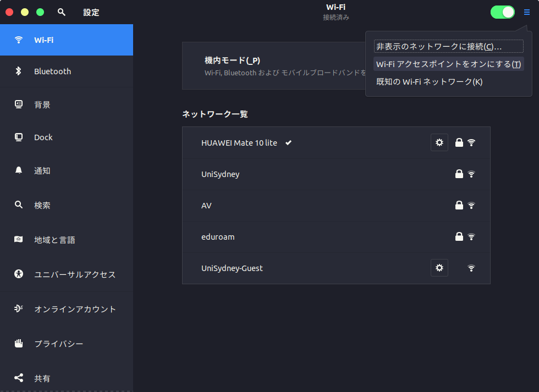Open the 通知 settings panel
This screenshot has width=539, height=392.
[x=67, y=171]
